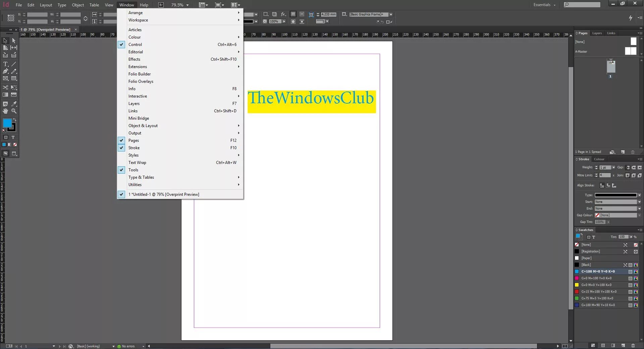
Task: Select the Selection tool arrow
Action: 5,41
